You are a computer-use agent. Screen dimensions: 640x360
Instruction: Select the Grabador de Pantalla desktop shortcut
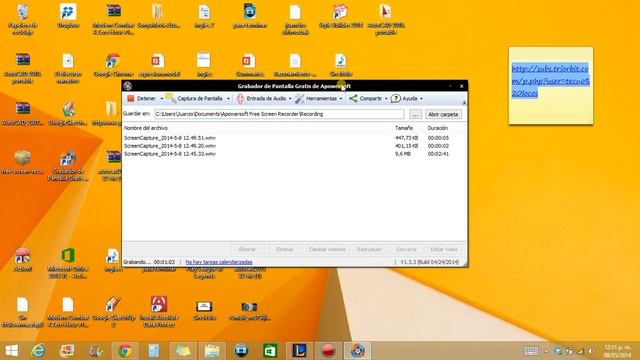[68, 166]
